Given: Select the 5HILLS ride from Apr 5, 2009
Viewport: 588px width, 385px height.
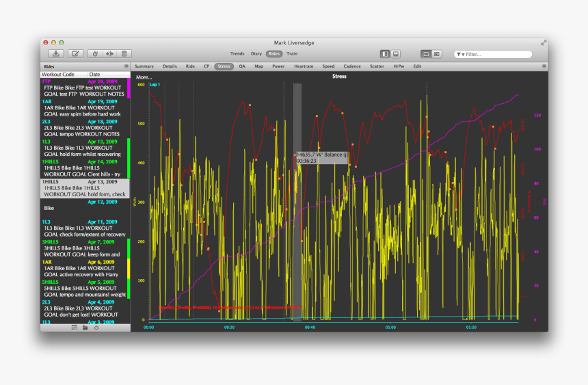Looking at the screenshot, I should coord(85,289).
